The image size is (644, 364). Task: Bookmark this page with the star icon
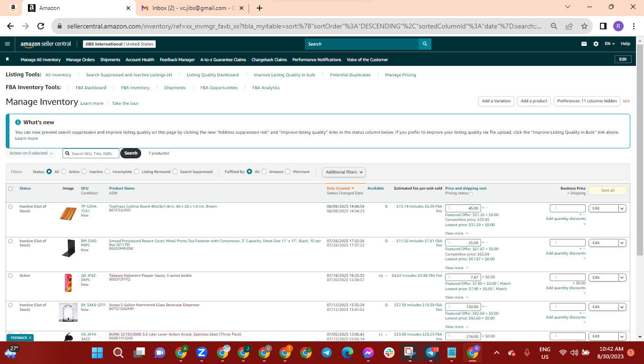[584, 26]
